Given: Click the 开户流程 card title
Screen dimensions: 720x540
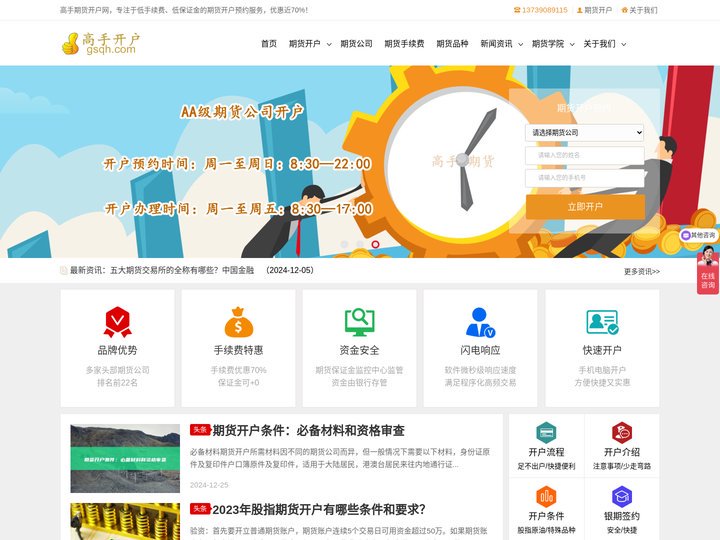Looking at the screenshot, I should click(546, 452).
